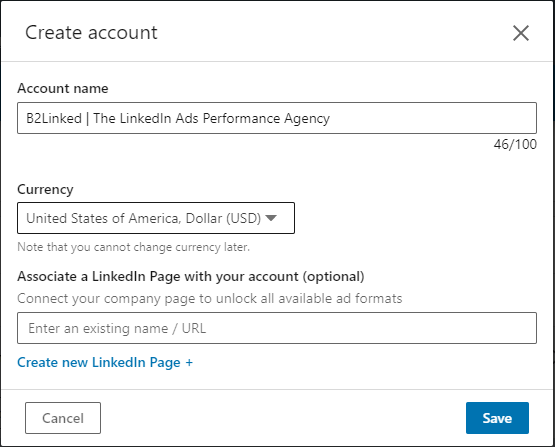Click the dropdown caret beside Dollar (USD)

coord(271,218)
